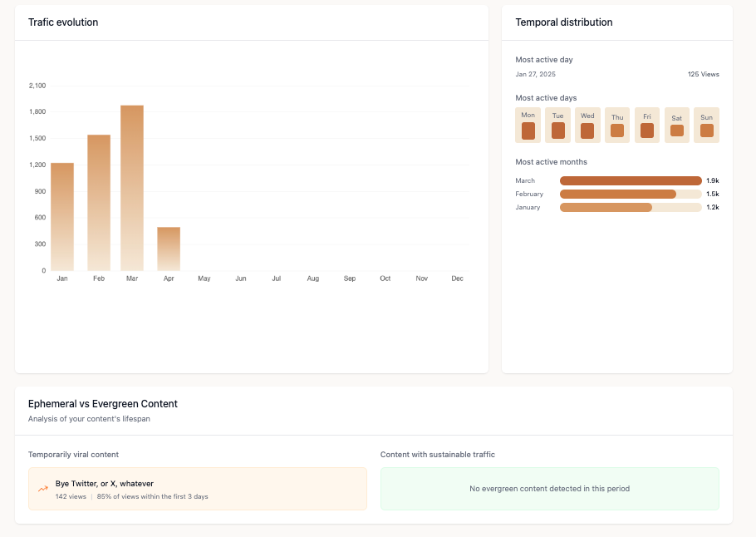The width and height of the screenshot is (756, 537).
Task: Click the Wednesday activity square
Action: click(587, 131)
